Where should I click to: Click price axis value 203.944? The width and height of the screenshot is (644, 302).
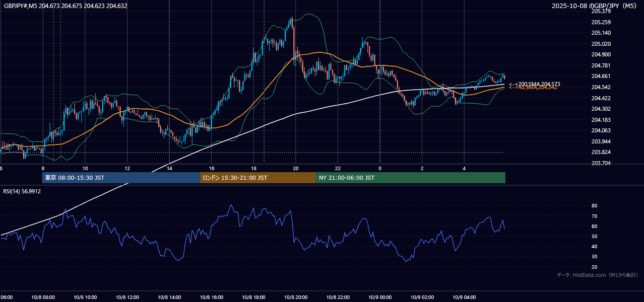coord(601,141)
